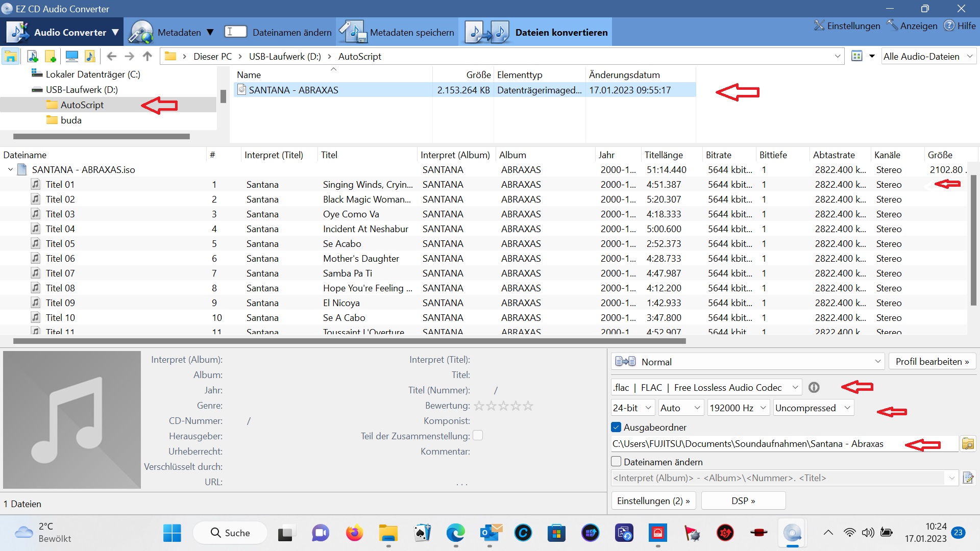Click USB-Laufwerk (D:) in breadcrumb
The width and height of the screenshot is (980, 551).
click(x=285, y=56)
